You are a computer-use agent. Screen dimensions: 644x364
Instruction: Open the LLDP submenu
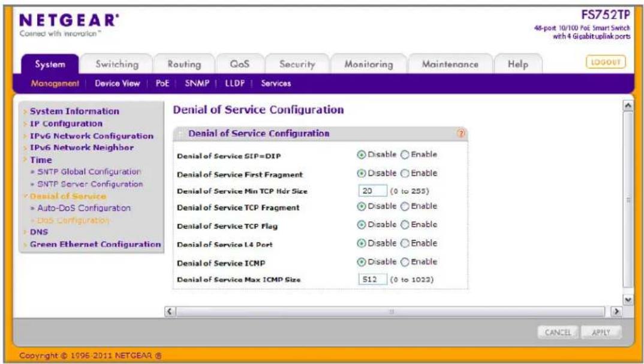tap(235, 83)
